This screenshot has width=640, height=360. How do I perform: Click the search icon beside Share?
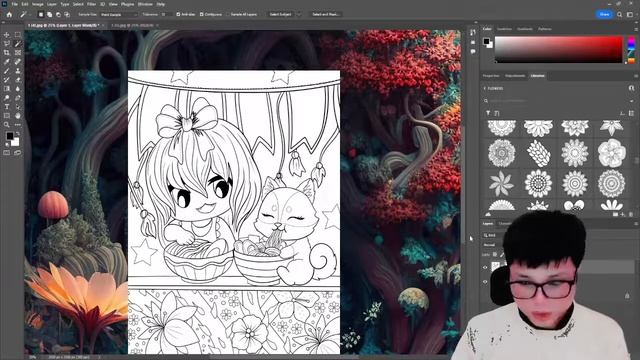coord(620,14)
